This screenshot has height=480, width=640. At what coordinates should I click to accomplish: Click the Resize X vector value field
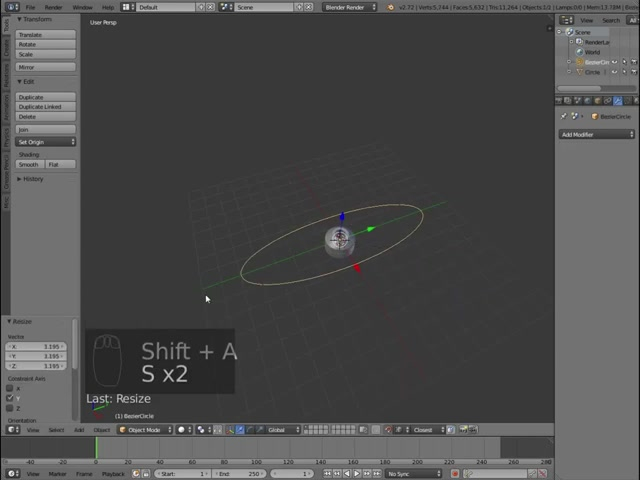[38, 347]
